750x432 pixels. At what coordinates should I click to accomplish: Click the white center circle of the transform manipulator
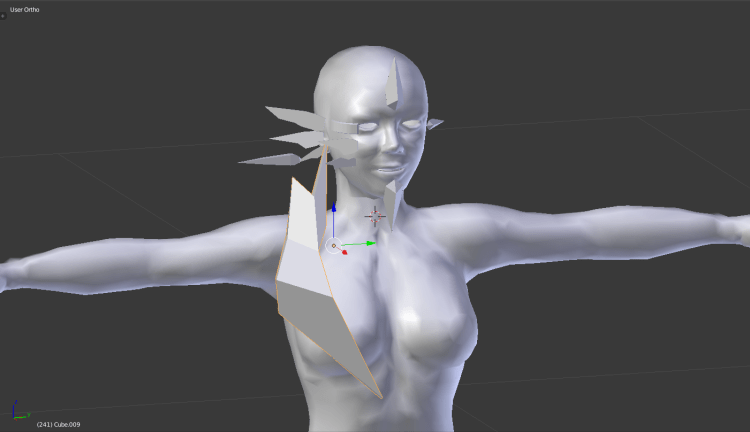click(333, 244)
